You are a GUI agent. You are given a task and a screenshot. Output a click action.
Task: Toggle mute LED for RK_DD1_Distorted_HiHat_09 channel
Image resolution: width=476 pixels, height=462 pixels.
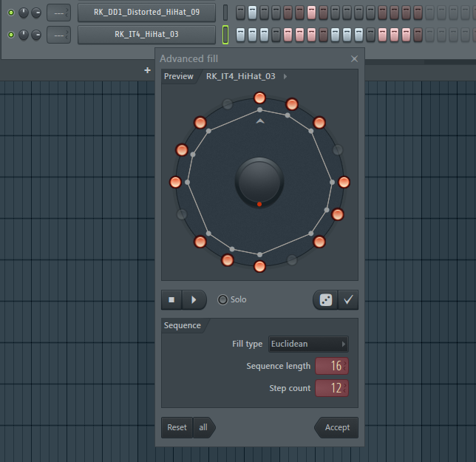click(11, 13)
